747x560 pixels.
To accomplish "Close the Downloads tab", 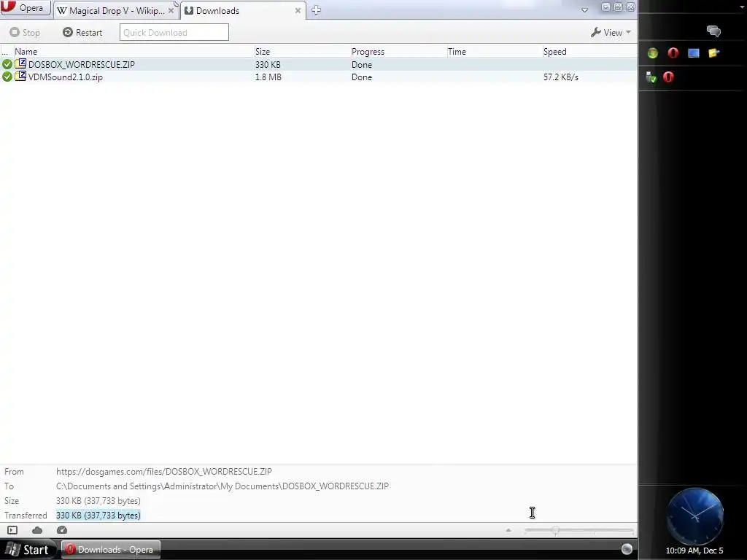I will 298,10.
